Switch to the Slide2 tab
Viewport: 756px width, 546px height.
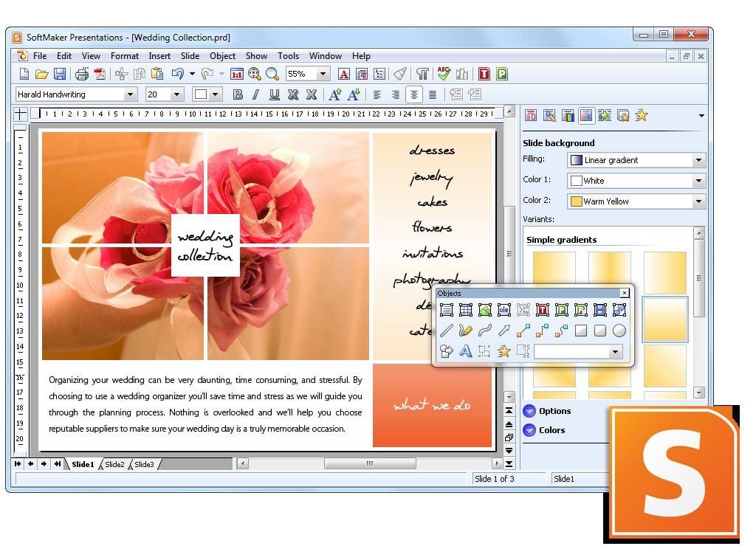pyautogui.click(x=114, y=465)
